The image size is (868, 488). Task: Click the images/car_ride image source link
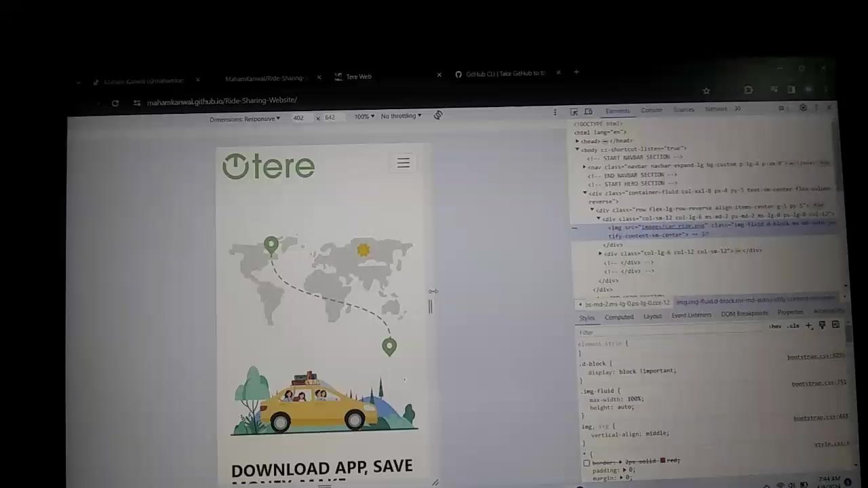click(x=673, y=226)
